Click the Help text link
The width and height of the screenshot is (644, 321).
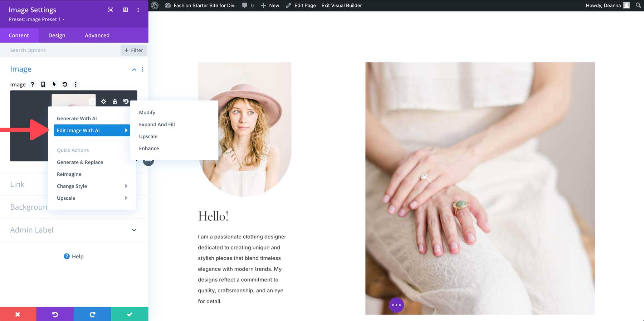pyautogui.click(x=78, y=256)
